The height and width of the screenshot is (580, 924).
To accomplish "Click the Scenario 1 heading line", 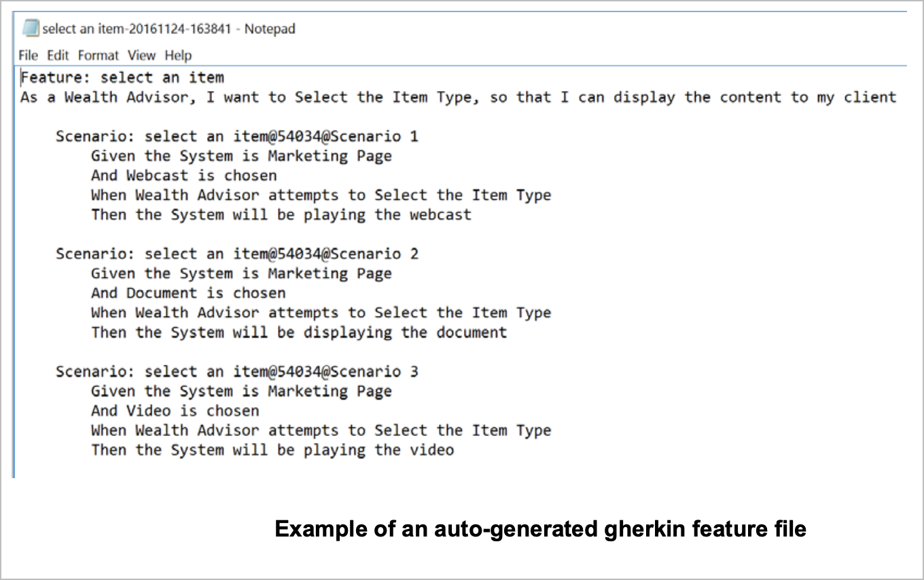I will [x=237, y=137].
